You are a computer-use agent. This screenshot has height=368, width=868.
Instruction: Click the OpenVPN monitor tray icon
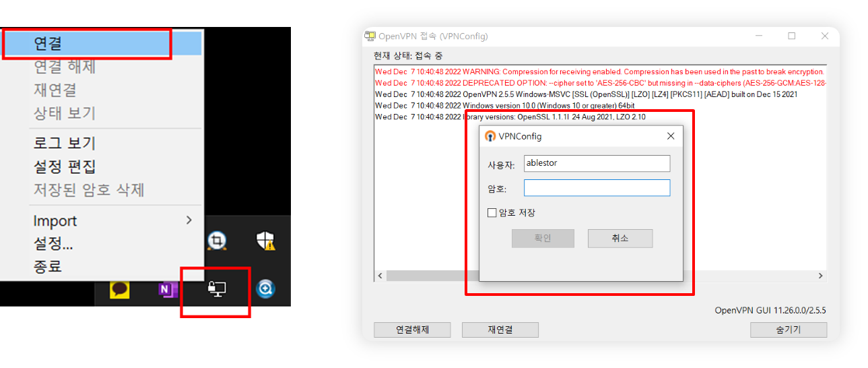216,290
